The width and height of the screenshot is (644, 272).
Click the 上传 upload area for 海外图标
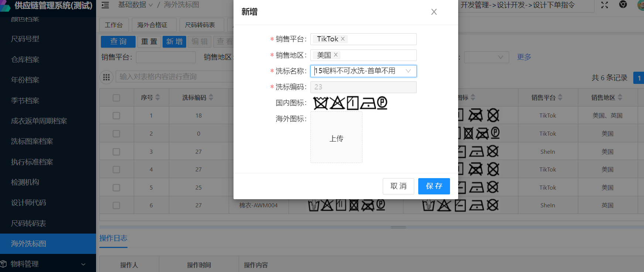pyautogui.click(x=336, y=138)
